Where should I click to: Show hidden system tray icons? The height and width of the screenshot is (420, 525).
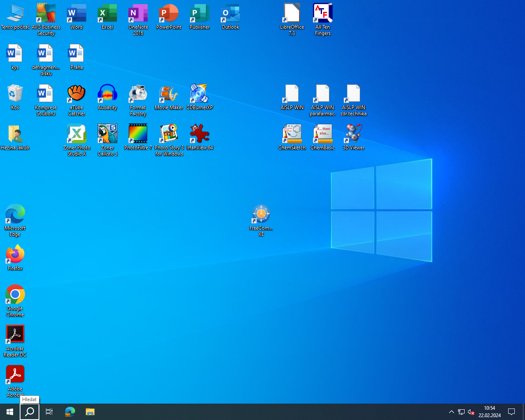click(452, 412)
